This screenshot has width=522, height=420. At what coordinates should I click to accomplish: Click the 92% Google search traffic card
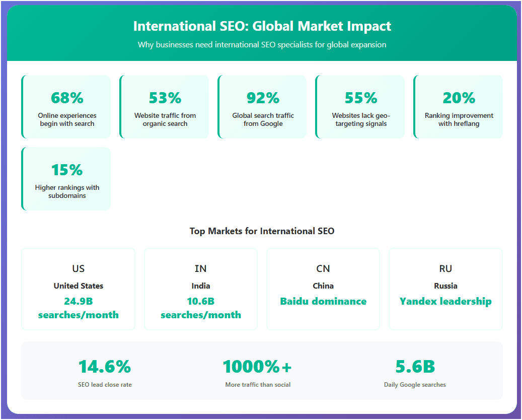coord(263,107)
